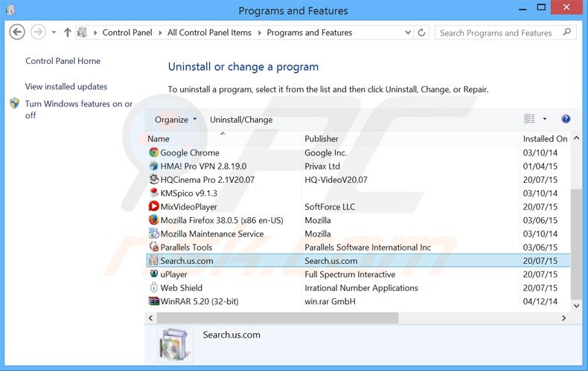Sort by the Publisher column header
588x371 pixels.
[411, 138]
